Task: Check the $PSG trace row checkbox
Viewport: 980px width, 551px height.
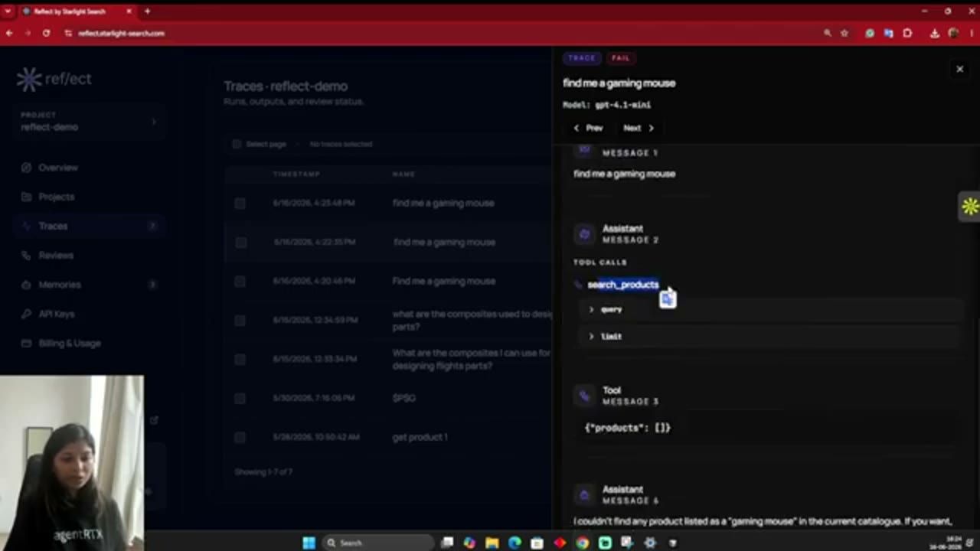Action: (x=240, y=398)
